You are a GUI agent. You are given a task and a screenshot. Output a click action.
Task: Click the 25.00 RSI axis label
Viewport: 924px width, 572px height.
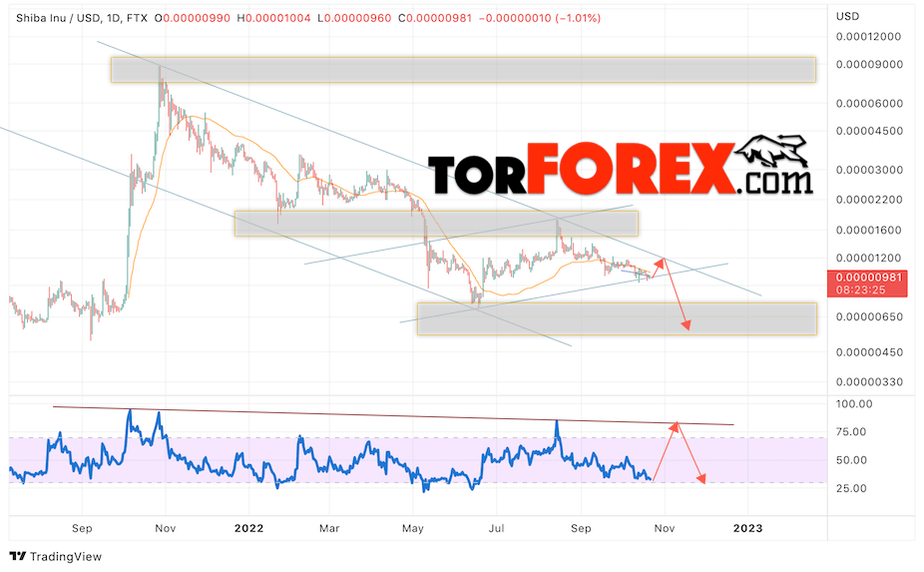[x=851, y=488]
